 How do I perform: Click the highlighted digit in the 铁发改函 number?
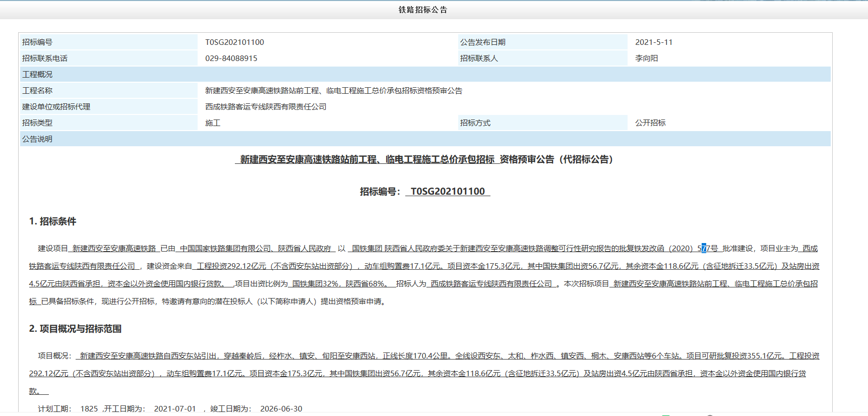[x=704, y=249]
